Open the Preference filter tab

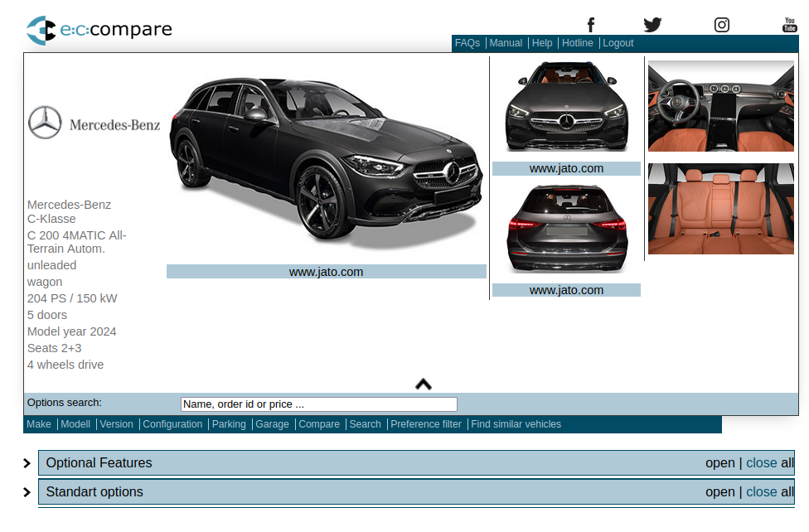[426, 424]
